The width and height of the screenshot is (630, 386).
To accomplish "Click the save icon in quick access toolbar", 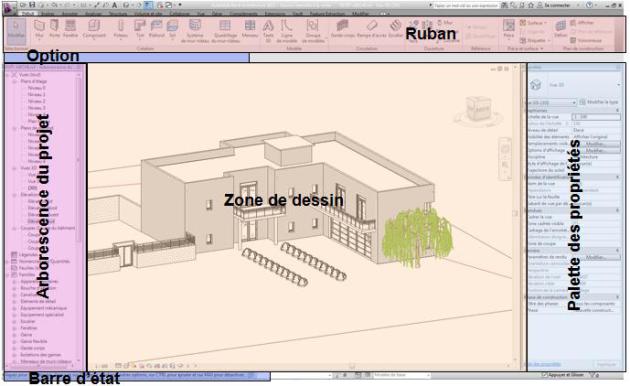I will pyautogui.click(x=32, y=5).
